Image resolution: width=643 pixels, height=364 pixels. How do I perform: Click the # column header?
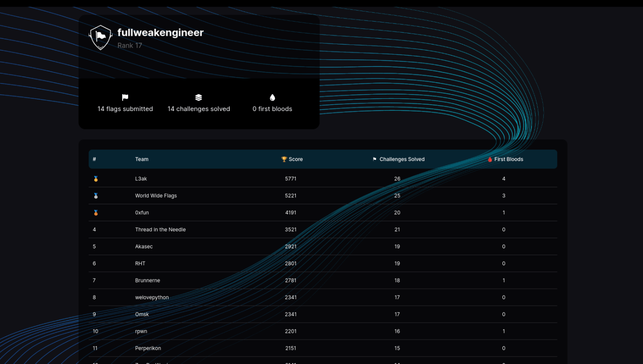click(94, 159)
